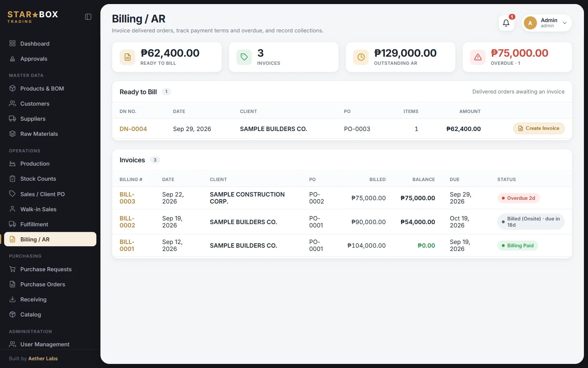Click the Production factory icon
This screenshot has height=368, width=588.
(12, 163)
